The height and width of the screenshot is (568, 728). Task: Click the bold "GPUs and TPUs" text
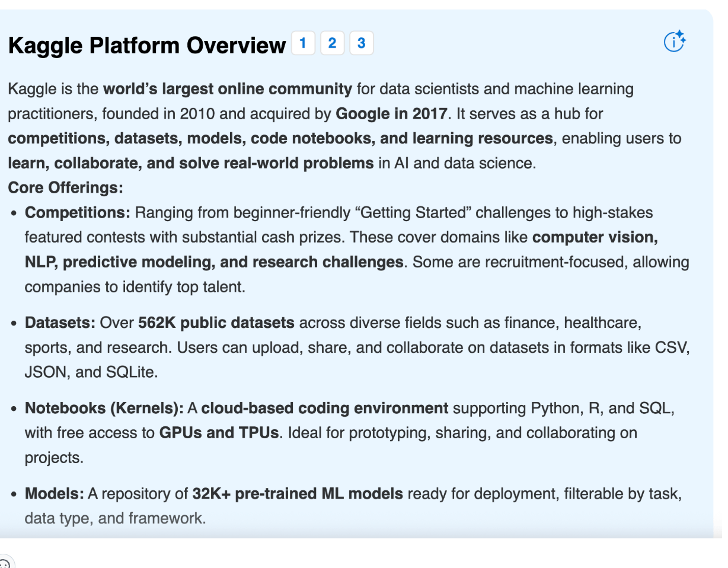pyautogui.click(x=219, y=433)
